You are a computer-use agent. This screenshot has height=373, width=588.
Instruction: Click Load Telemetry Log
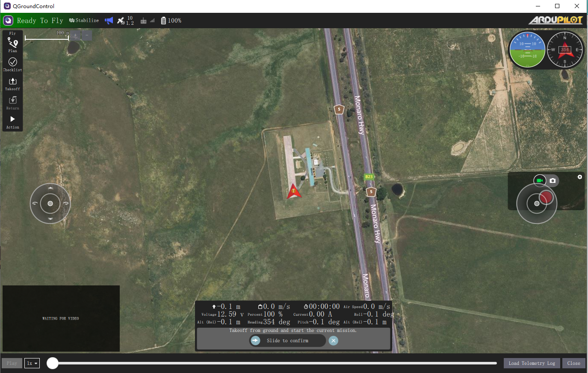532,363
